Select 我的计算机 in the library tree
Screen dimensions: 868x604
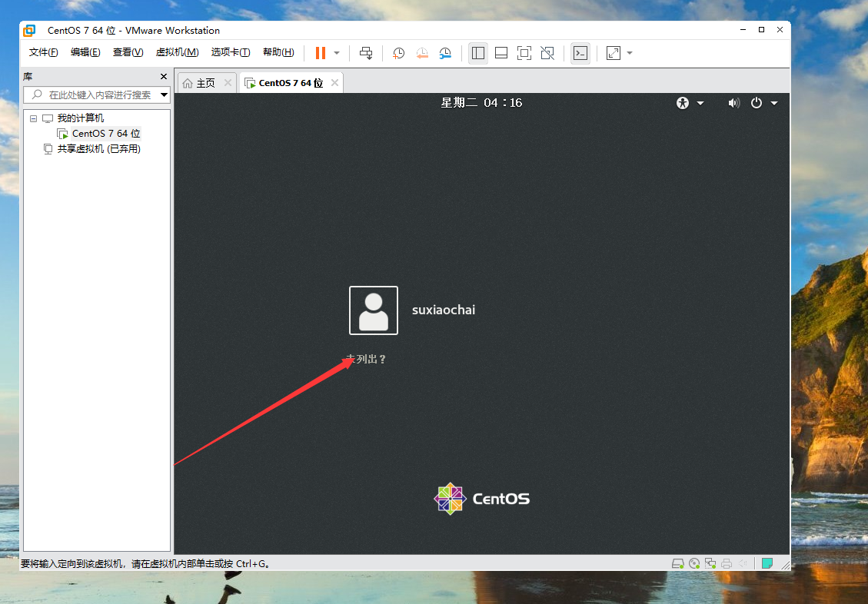tap(81, 118)
